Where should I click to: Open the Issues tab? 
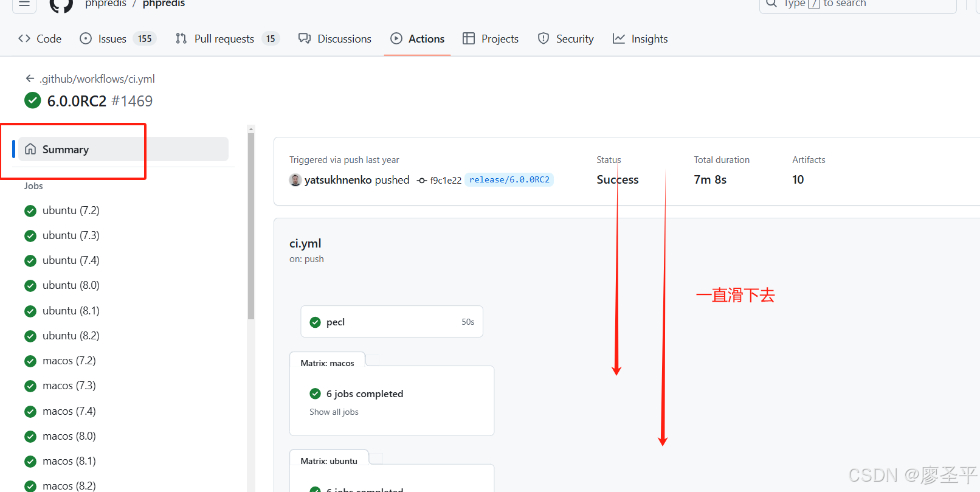(119, 38)
